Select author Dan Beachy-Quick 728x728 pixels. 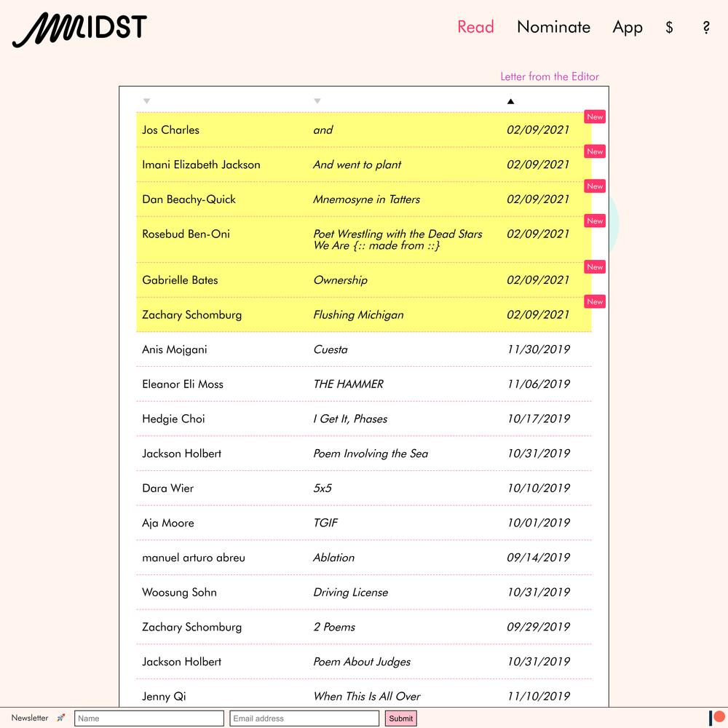click(x=189, y=199)
